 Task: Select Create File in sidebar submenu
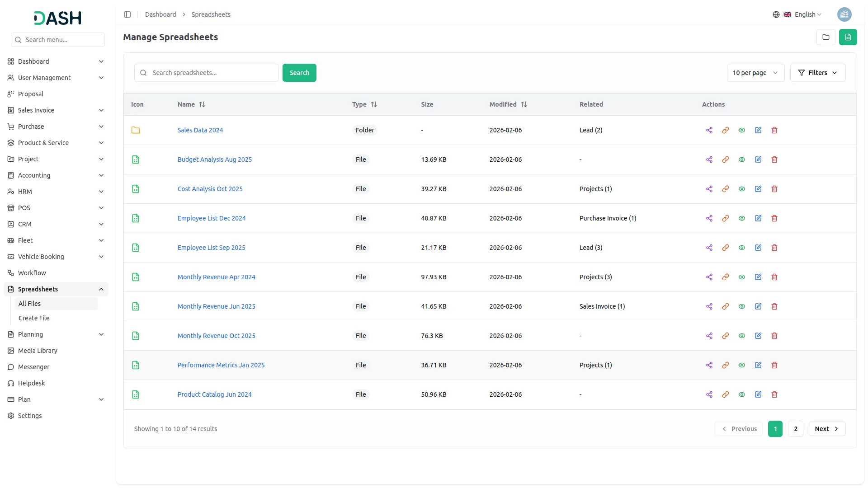(34, 318)
